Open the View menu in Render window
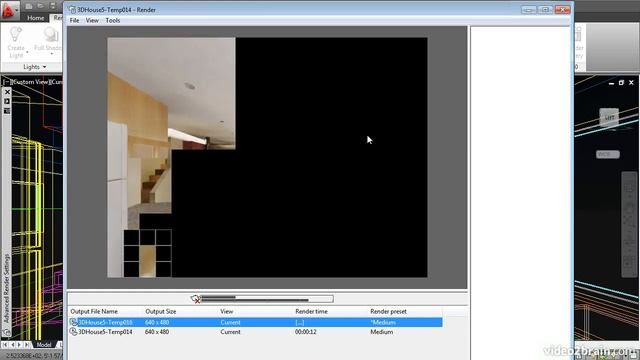640x360 pixels. (92, 20)
